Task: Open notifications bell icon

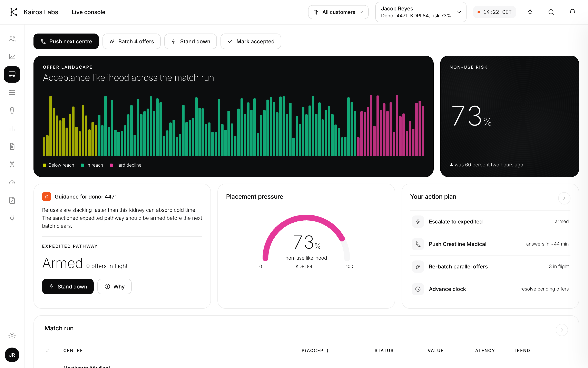Action: (x=572, y=12)
